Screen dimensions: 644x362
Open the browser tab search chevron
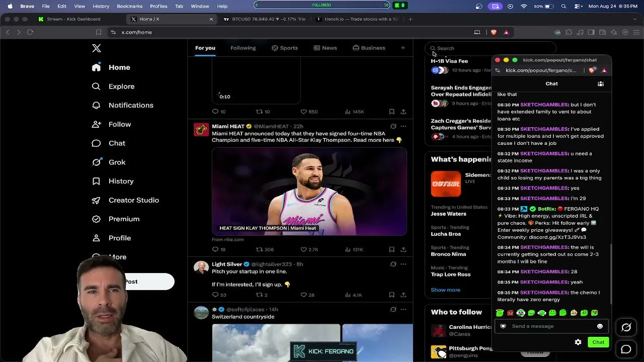coord(635,19)
